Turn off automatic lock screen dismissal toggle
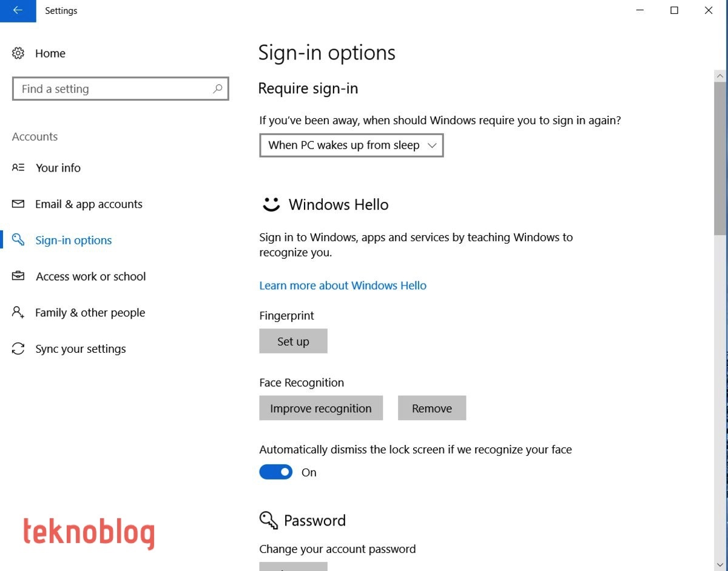This screenshot has width=728, height=571. pyautogui.click(x=276, y=472)
